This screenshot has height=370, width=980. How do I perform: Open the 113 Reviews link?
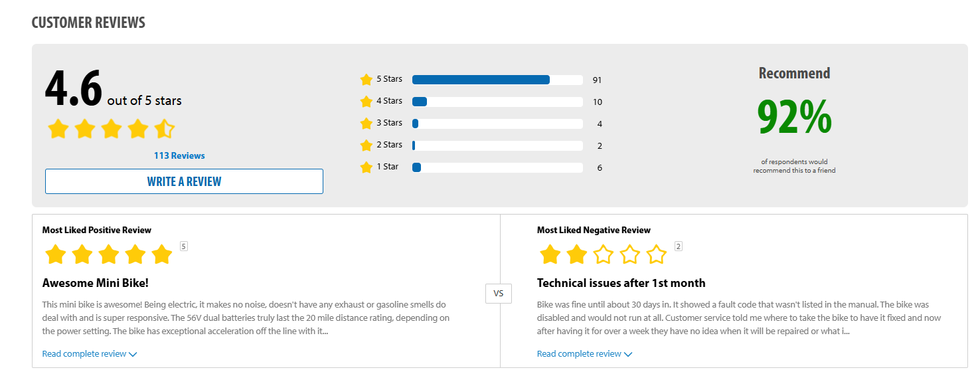(x=179, y=155)
